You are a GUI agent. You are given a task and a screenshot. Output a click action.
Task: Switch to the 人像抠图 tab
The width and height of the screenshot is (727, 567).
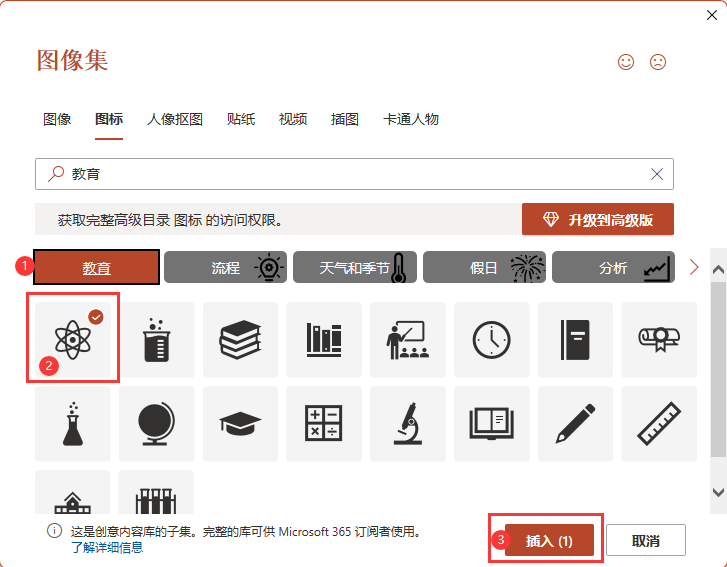[175, 119]
